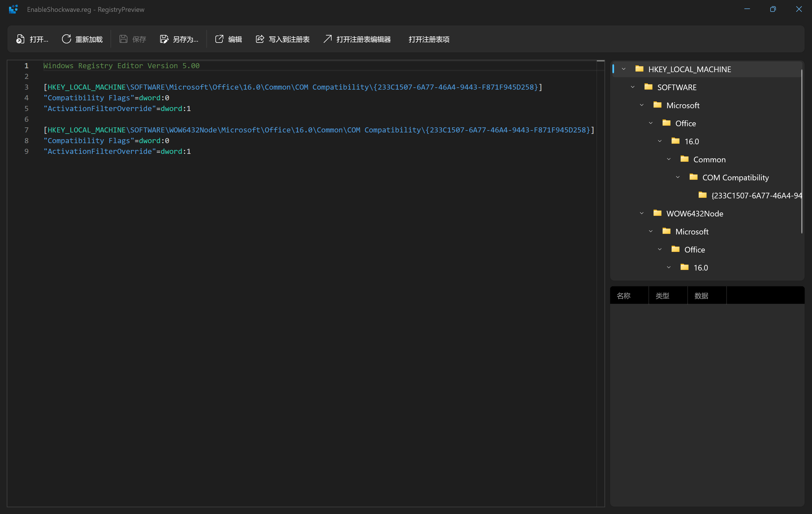Click the Write to Registry (写入到注册表) icon
The width and height of the screenshot is (812, 514).
[x=260, y=39]
